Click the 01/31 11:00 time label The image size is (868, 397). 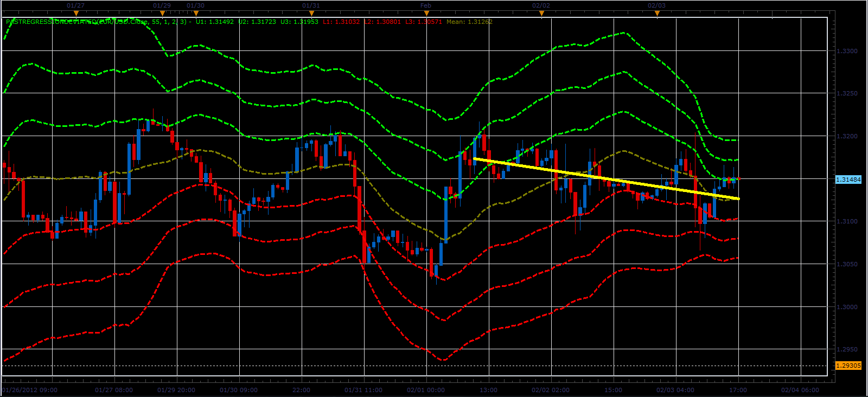point(363,389)
